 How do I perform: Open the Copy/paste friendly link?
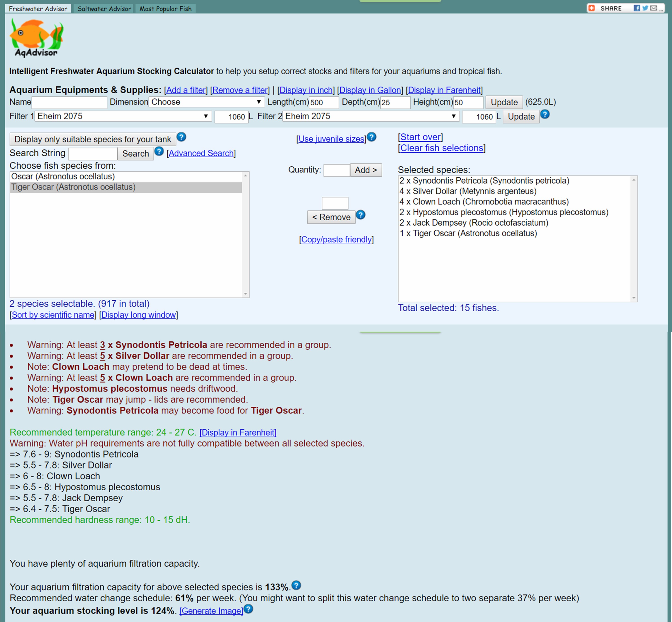point(336,240)
